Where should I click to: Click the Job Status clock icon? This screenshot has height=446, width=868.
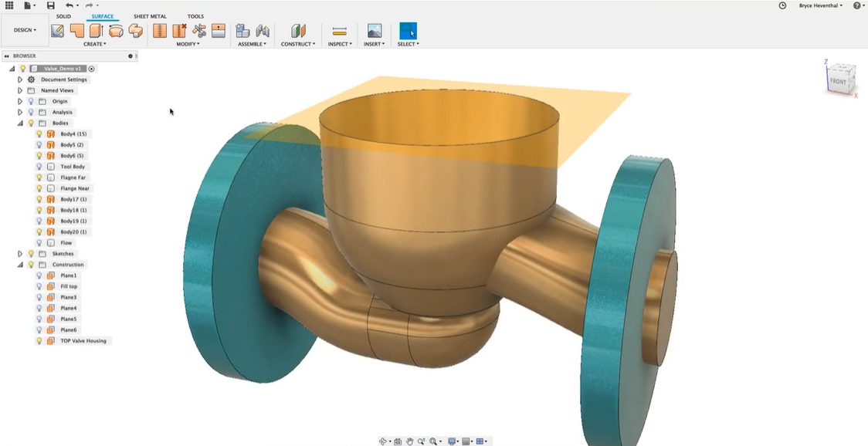coord(782,5)
